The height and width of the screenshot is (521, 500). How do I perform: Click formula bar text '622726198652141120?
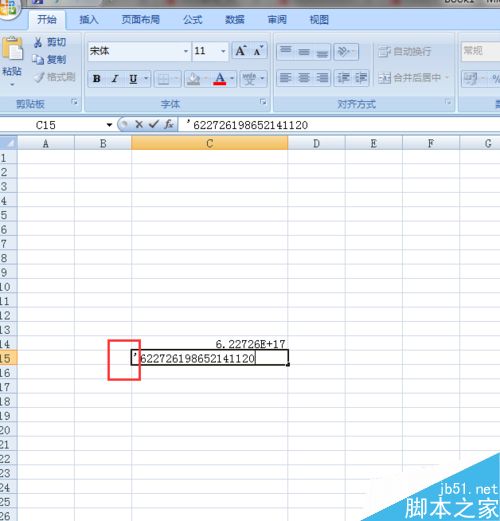pos(247,125)
